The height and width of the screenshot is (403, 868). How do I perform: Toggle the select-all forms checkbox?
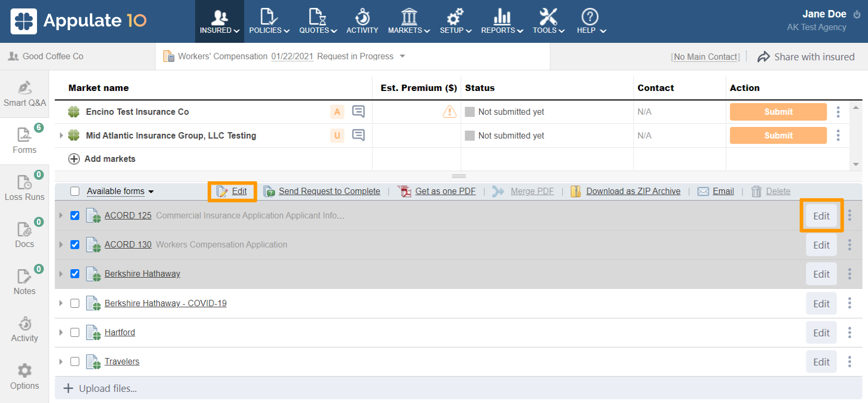click(75, 191)
